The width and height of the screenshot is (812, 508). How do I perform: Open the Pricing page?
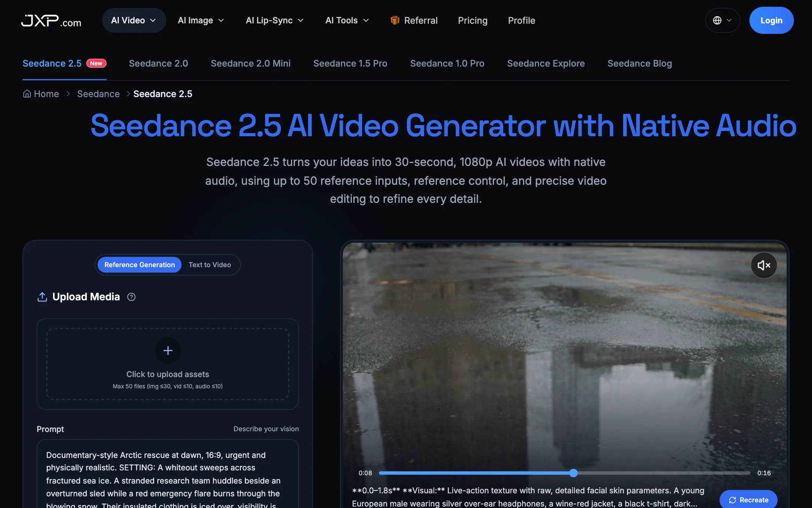coord(473,20)
